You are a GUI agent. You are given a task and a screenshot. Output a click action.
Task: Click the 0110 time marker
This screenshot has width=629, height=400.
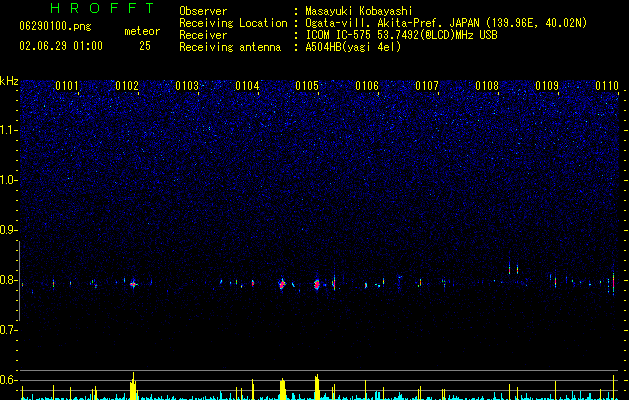pos(607,86)
